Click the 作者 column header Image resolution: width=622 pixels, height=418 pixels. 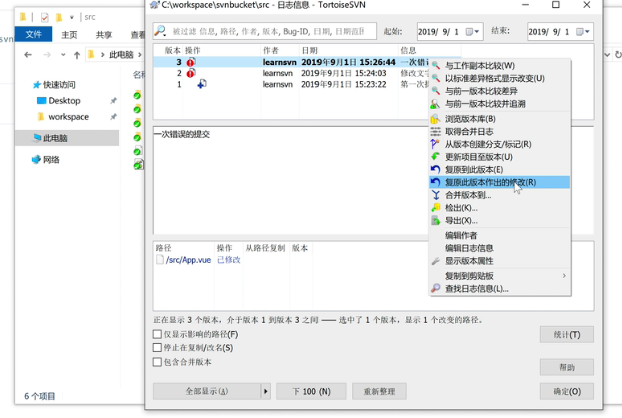(x=280, y=50)
